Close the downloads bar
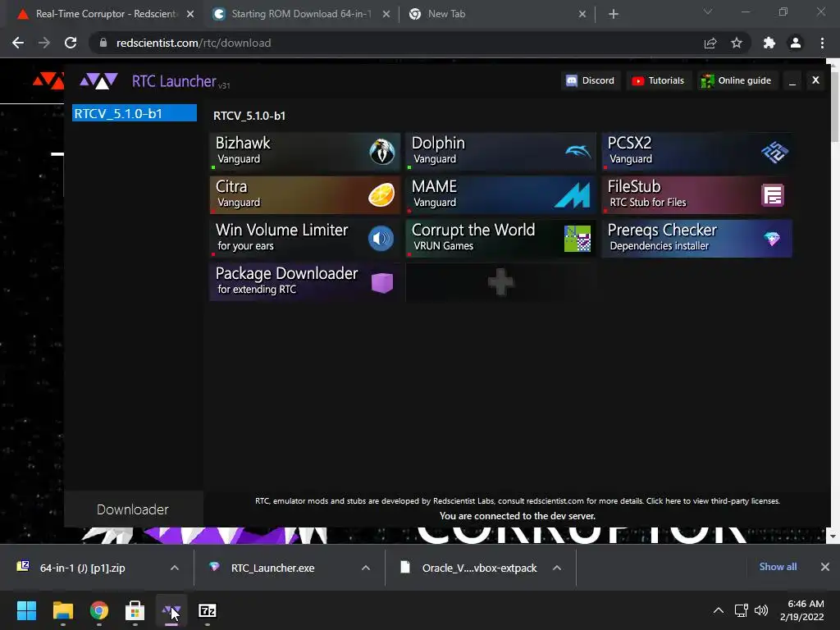Viewport: 840px width, 630px height. coord(825,567)
